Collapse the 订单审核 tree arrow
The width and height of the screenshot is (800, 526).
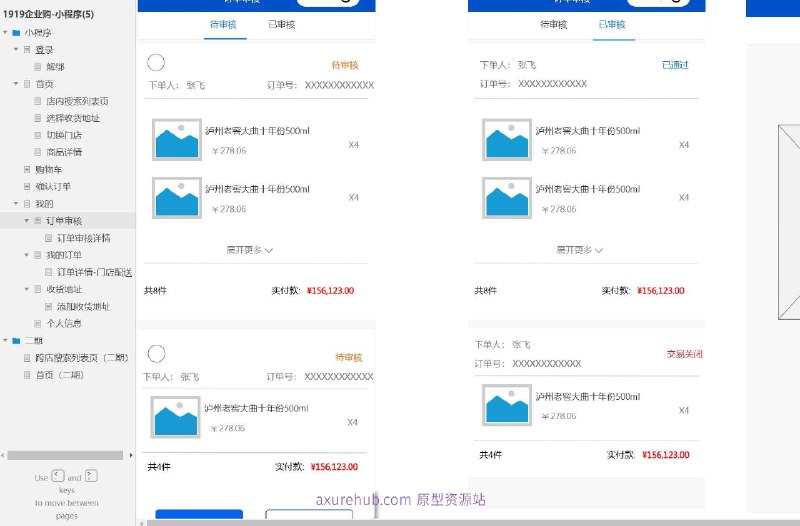(27, 220)
